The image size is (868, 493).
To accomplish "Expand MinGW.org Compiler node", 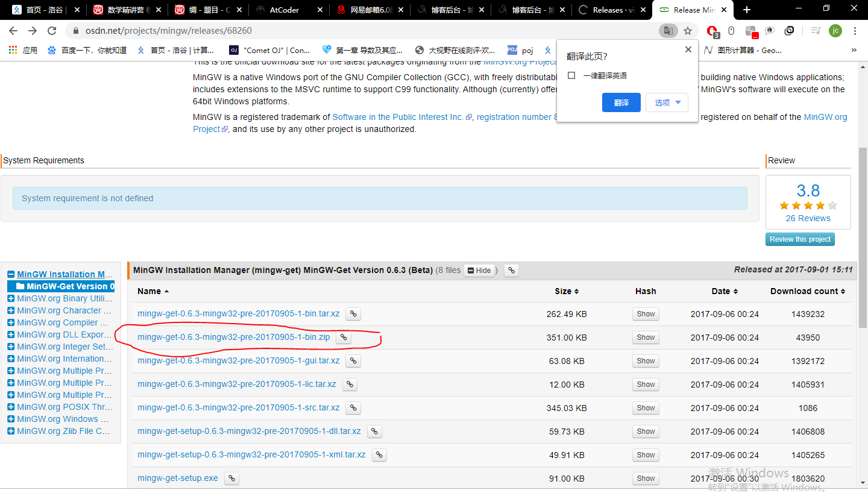I will [11, 322].
